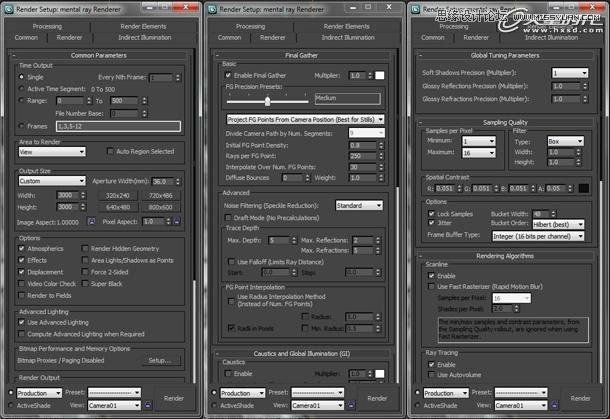Click the Bitmap Proxies Setup button
Screen dimensions: 610x419
(x=160, y=361)
